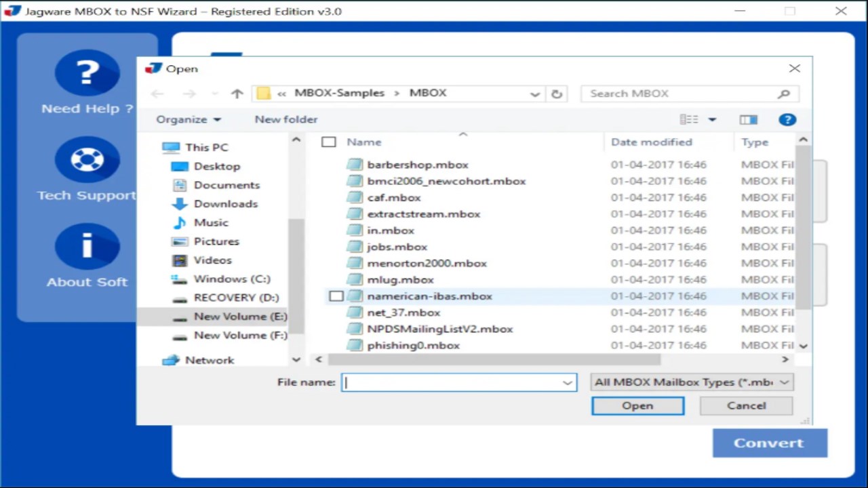868x488 pixels.
Task: Open the All MBOX Mailbox Types filter
Action: (692, 382)
